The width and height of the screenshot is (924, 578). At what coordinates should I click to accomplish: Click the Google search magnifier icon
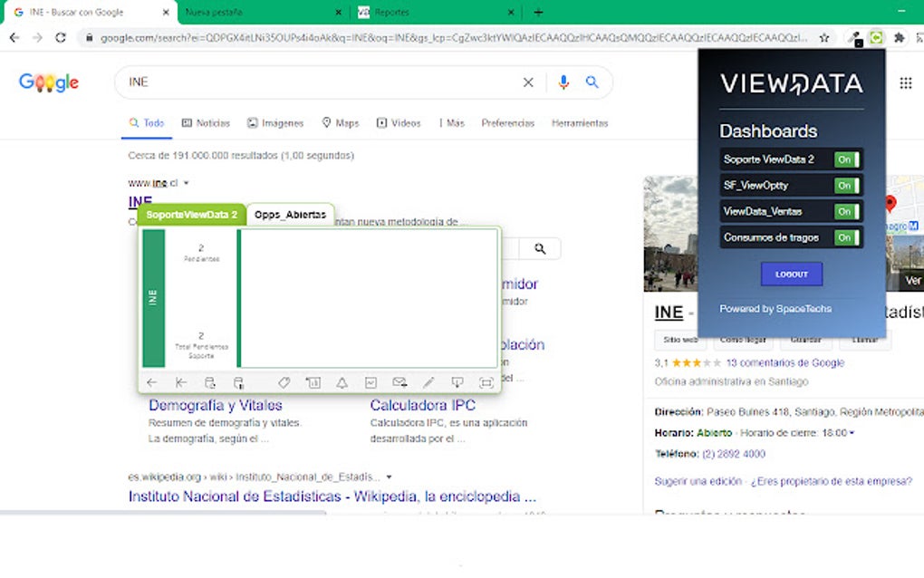592,82
